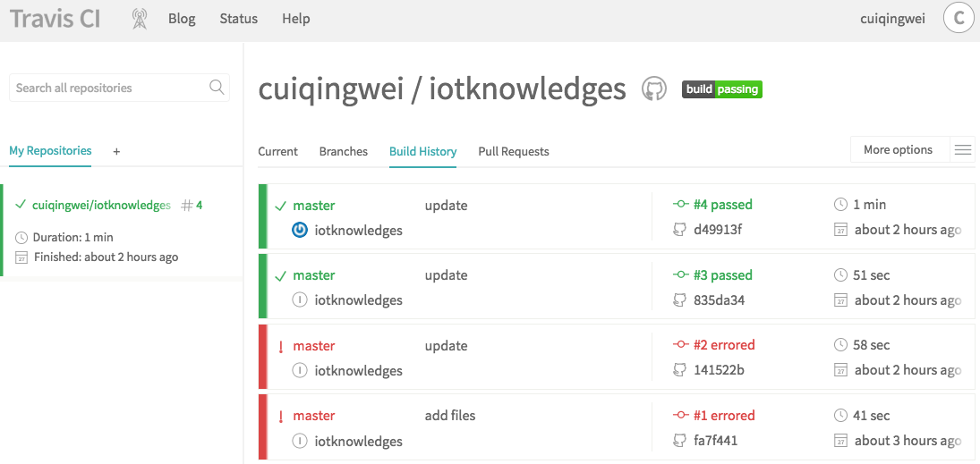This screenshot has height=464, width=980.
Task: Open the Blog menu item
Action: click(182, 19)
